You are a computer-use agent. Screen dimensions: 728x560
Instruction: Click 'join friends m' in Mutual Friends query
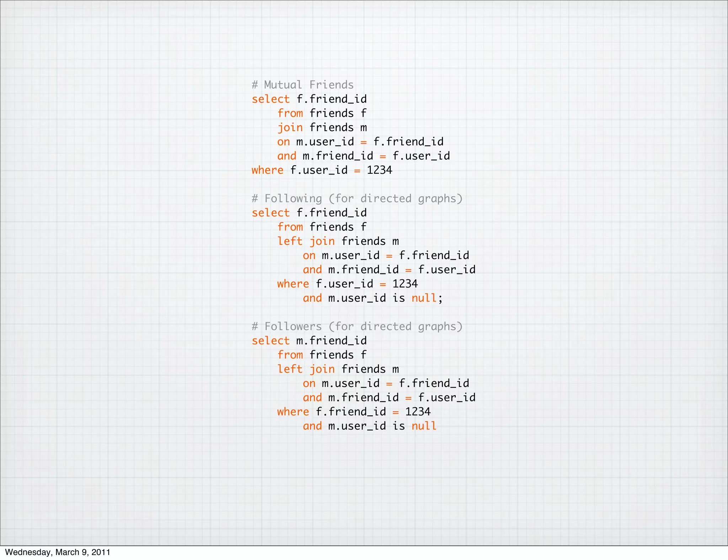[x=322, y=127]
